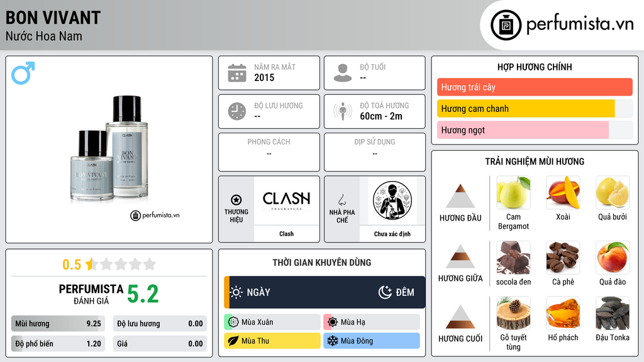The height and width of the screenshot is (362, 644).
Task: Click the nose icon above Nhà pha chế
Action: [x=341, y=200]
